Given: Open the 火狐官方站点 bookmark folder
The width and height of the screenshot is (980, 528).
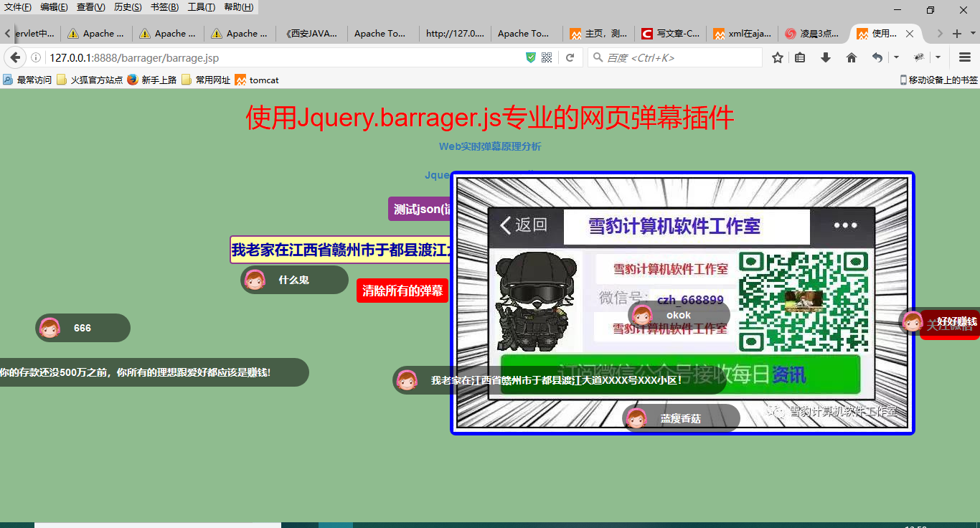Looking at the screenshot, I should click(x=90, y=80).
